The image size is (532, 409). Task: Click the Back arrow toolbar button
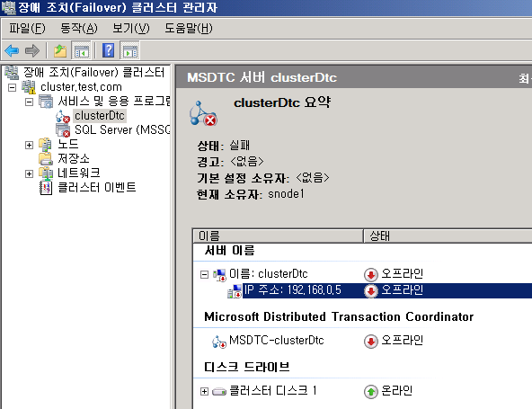(x=12, y=51)
